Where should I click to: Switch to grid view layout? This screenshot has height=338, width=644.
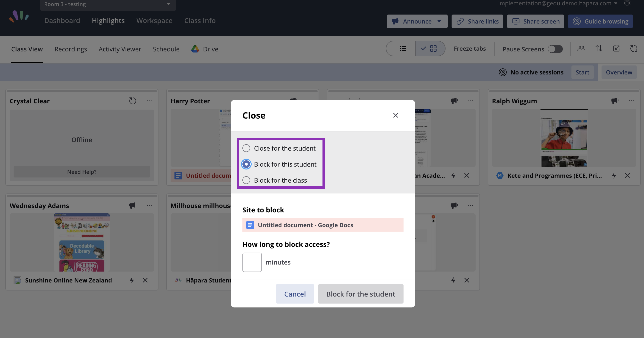pyautogui.click(x=430, y=48)
